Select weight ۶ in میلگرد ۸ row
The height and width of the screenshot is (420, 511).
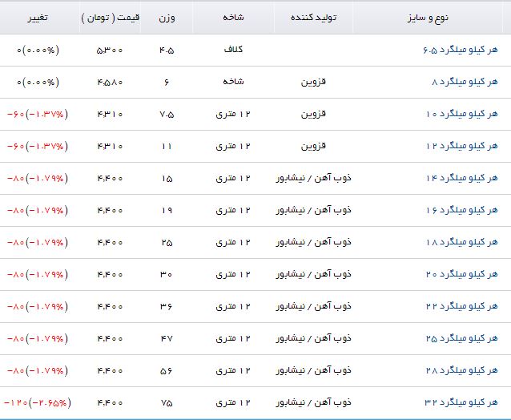[x=167, y=83]
